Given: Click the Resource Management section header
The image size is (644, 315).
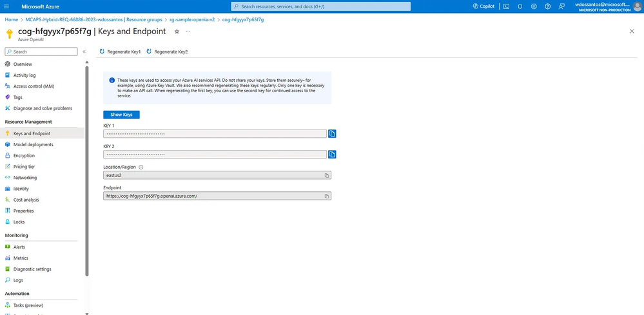Looking at the screenshot, I should click(28, 122).
